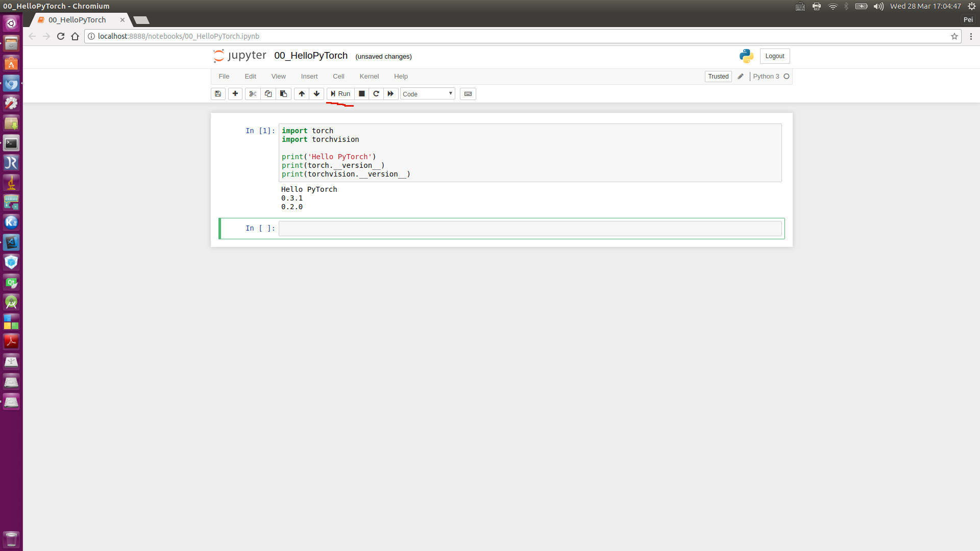Open the Kernel menu
The width and height of the screenshot is (980, 551).
coord(369,77)
